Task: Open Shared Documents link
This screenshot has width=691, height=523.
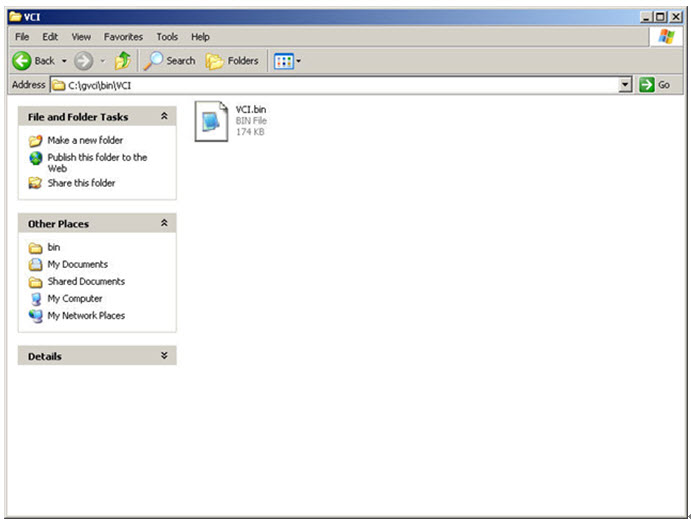Action: pos(86,281)
